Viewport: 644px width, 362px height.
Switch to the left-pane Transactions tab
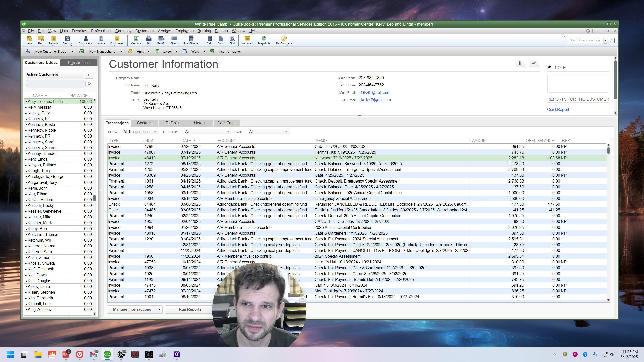point(78,63)
